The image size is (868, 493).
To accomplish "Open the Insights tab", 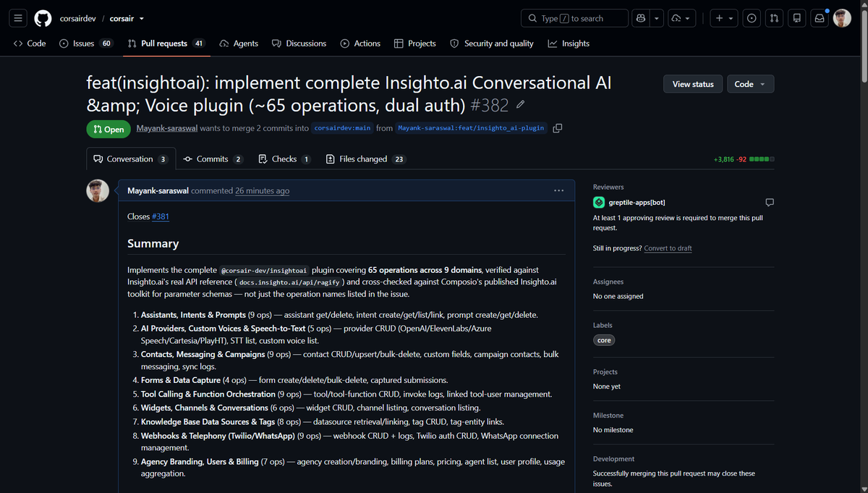I will (x=569, y=43).
